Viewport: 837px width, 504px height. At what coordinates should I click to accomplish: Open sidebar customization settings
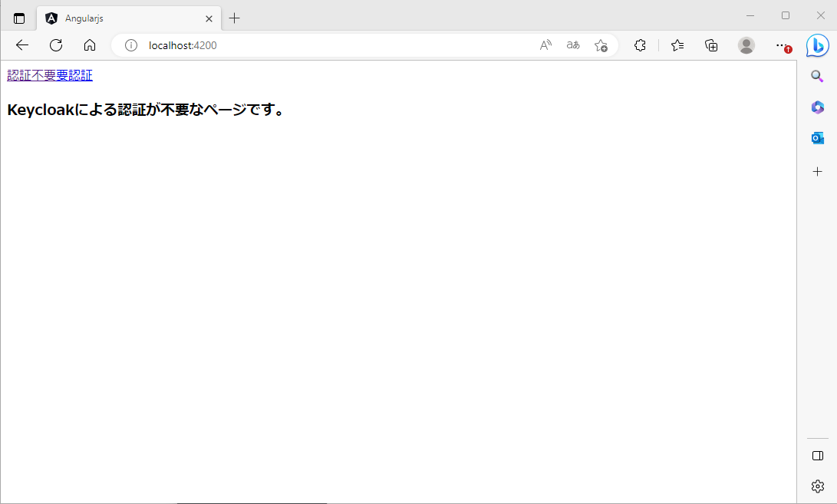(x=816, y=486)
